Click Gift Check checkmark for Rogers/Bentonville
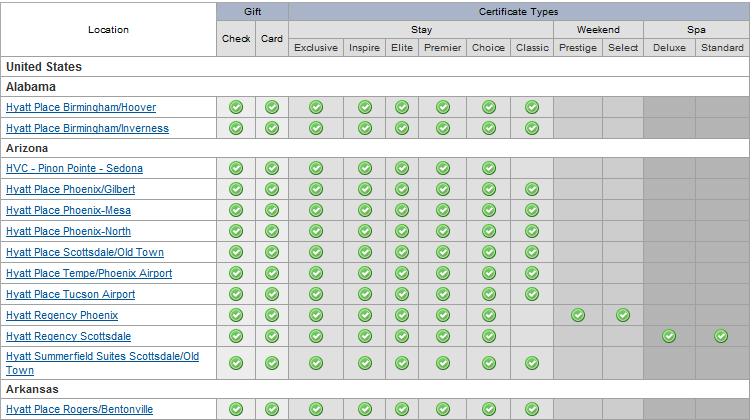The height and width of the screenshot is (420, 753). (236, 409)
